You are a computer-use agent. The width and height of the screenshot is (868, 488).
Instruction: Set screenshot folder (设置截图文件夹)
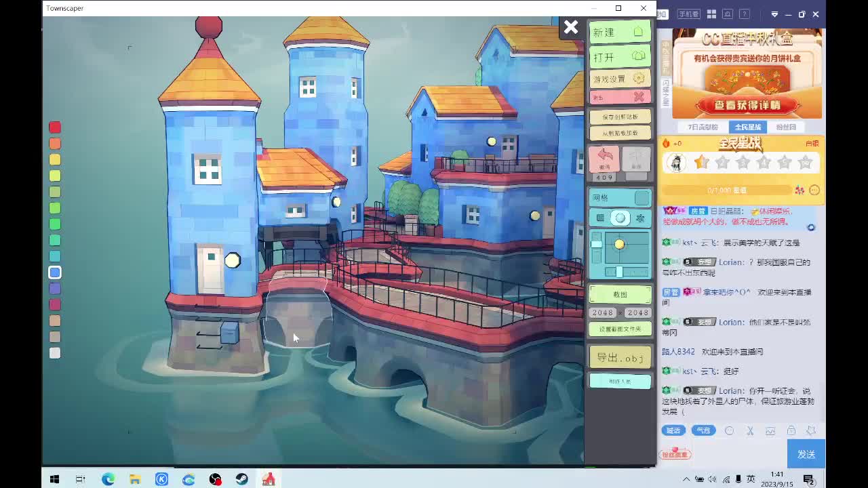(620, 329)
